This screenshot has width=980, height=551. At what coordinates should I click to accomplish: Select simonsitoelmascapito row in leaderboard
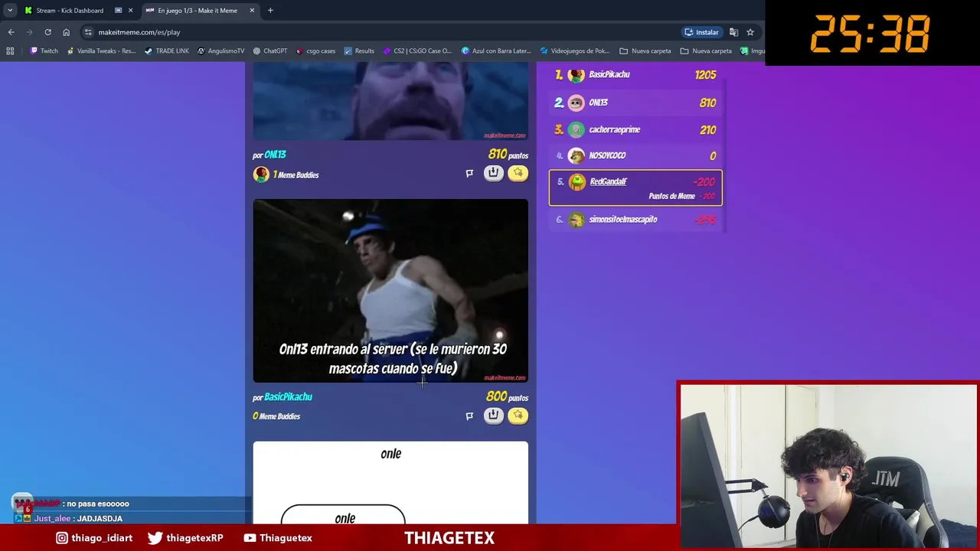[x=635, y=220]
